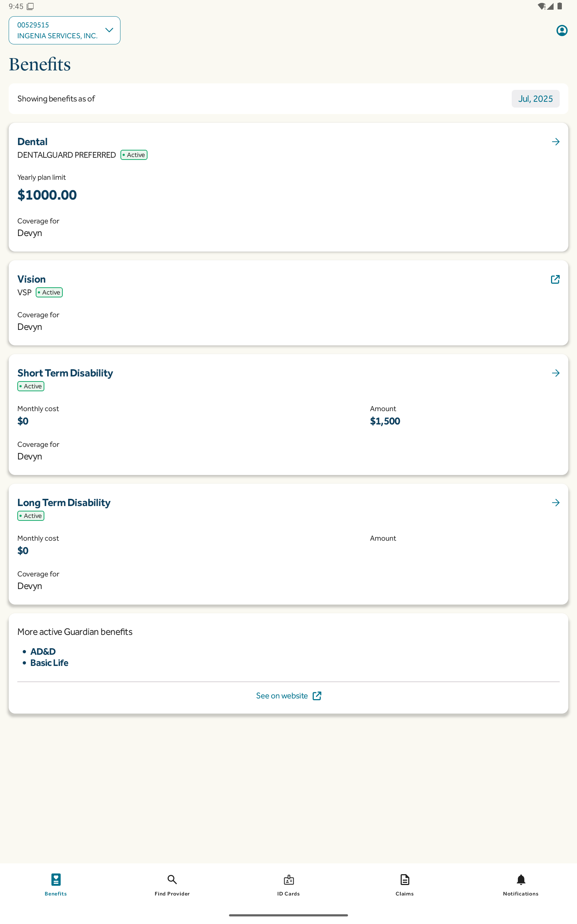Viewport: 577px width, 924px height.
Task: Open the Notifications bell icon
Action: [x=520, y=880]
